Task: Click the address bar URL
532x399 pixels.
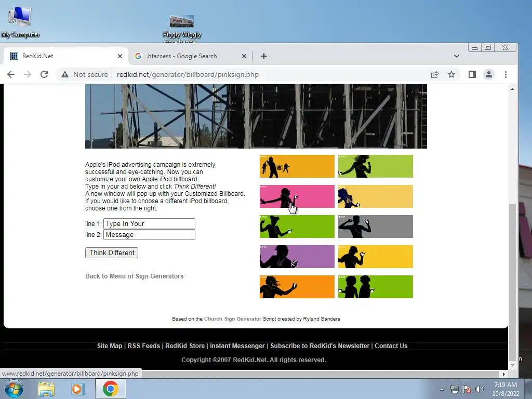Action: click(x=188, y=74)
